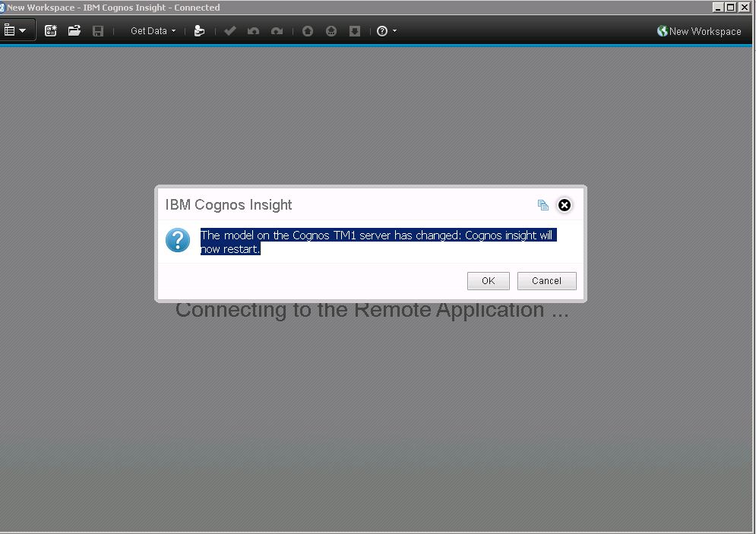The width and height of the screenshot is (756, 534).
Task: Click the open workspace folder icon
Action: pos(74,31)
